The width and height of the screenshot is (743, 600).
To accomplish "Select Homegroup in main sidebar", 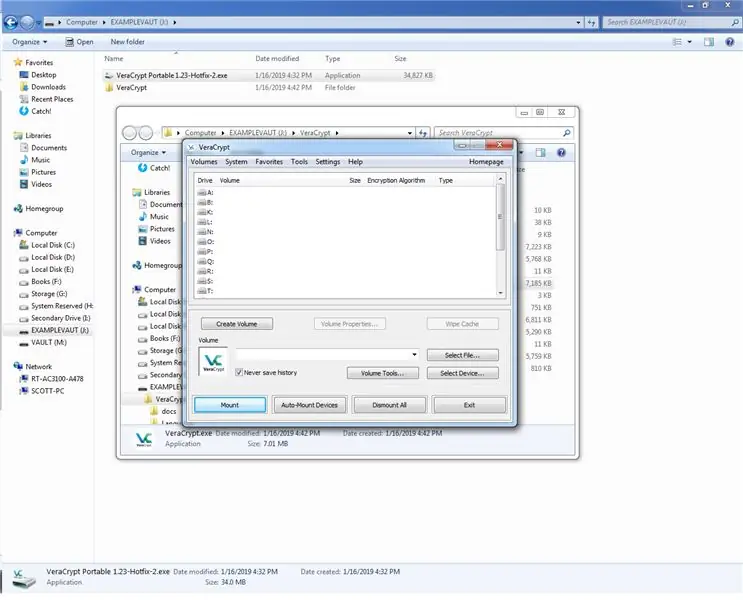I will pyautogui.click(x=44, y=209).
